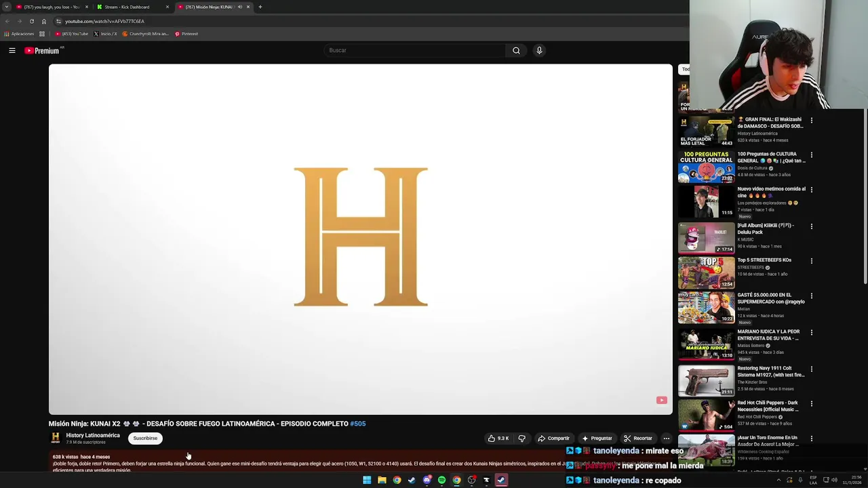Screen dimensions: 868x488
Task: Go to the YouTube Premium home logo
Action: point(43,50)
